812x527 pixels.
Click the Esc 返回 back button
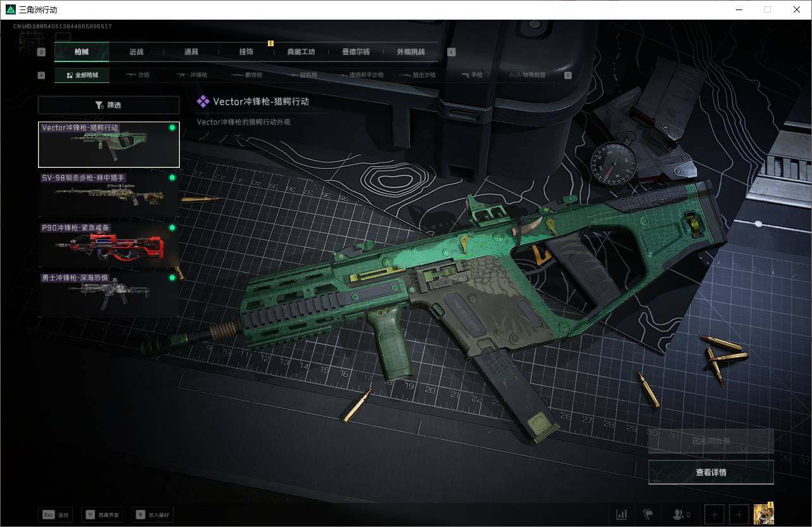(56, 515)
